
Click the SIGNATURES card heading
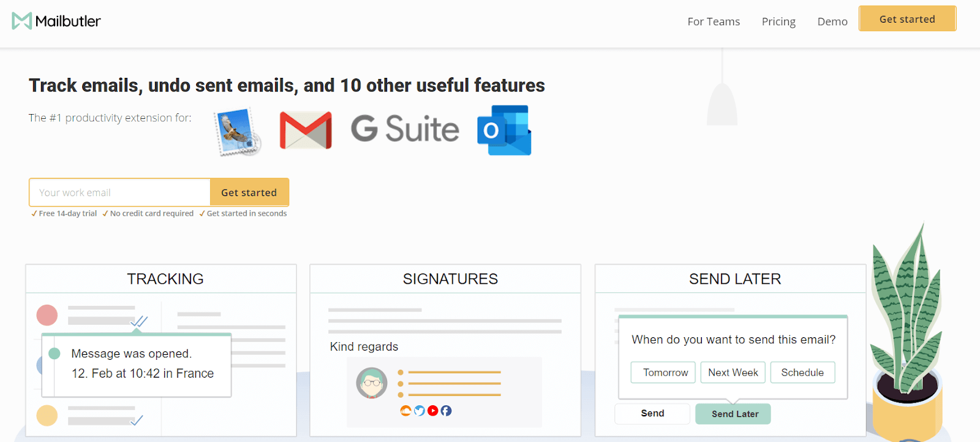click(x=450, y=279)
